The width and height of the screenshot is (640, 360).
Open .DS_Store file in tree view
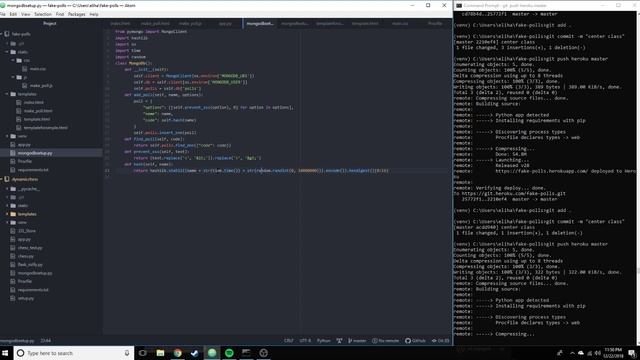27,231
